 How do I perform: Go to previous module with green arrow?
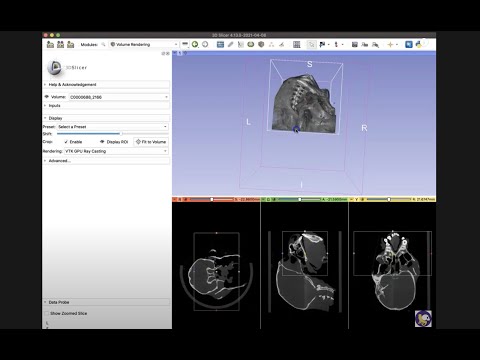tap(195, 44)
